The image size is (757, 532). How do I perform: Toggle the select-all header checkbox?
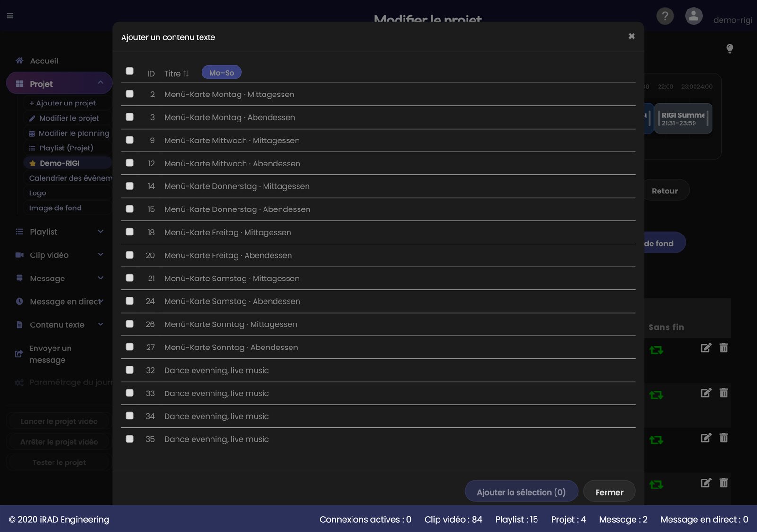pos(130,71)
